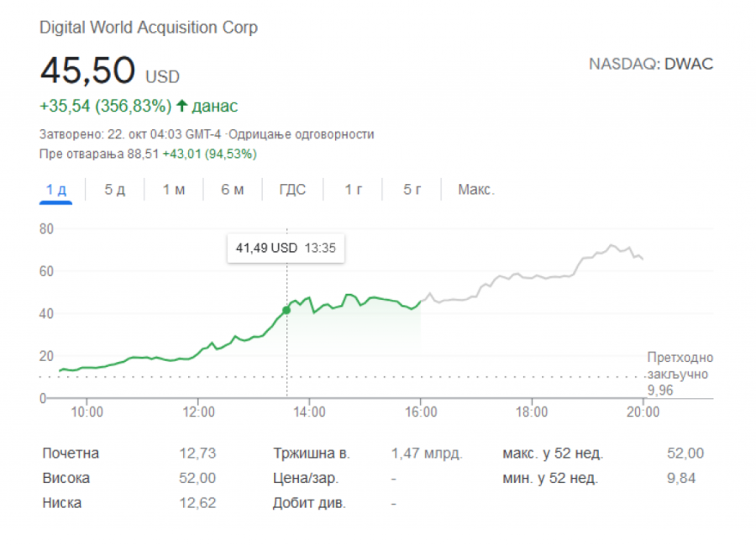Switch to the 5 д range tab
756x545 pixels.
114,190
